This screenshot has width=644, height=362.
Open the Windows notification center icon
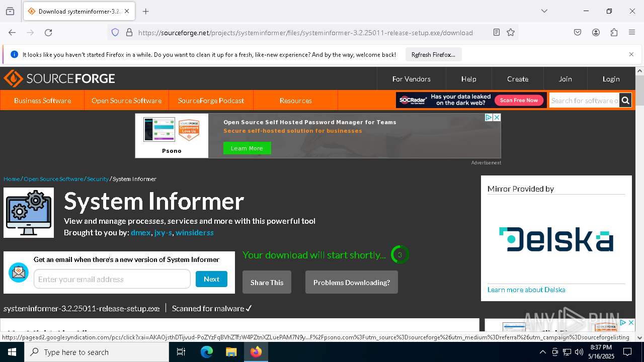point(627,352)
